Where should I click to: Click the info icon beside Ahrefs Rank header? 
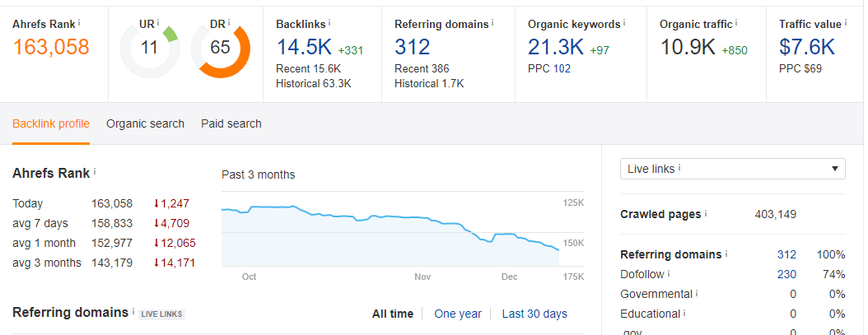[x=78, y=23]
